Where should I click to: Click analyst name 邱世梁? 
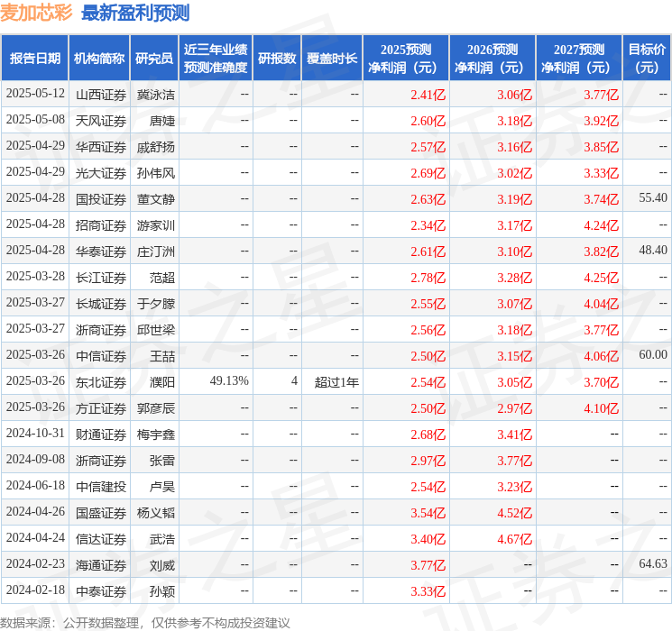(156, 330)
